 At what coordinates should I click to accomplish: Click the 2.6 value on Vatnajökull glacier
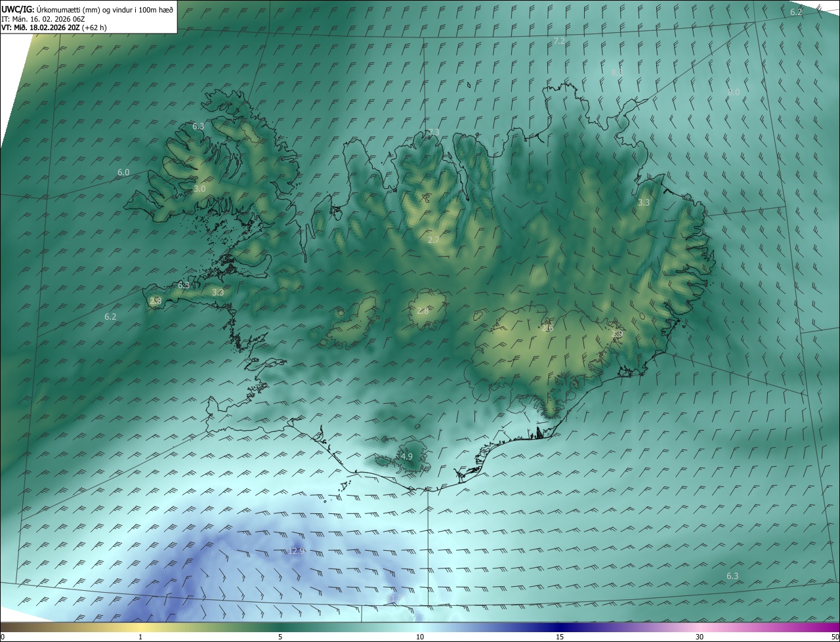pos(548,328)
